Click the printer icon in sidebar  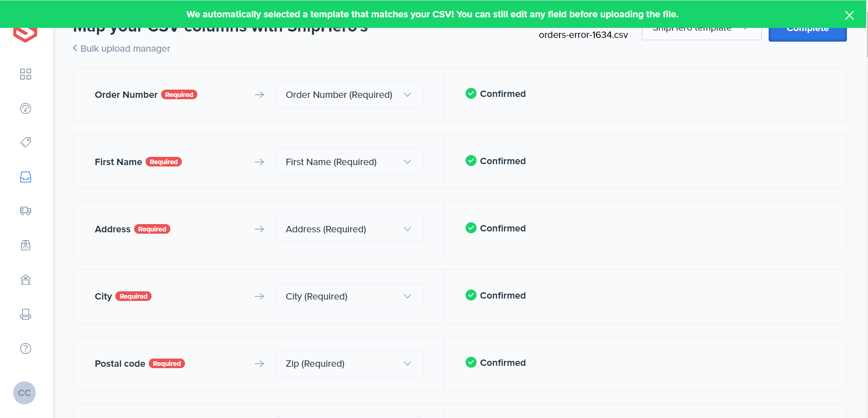(x=26, y=314)
